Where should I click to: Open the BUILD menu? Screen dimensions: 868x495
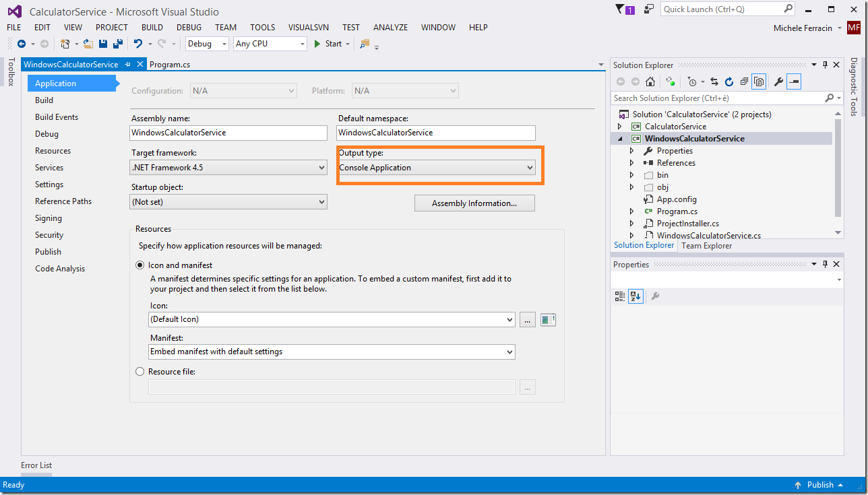[x=152, y=28]
